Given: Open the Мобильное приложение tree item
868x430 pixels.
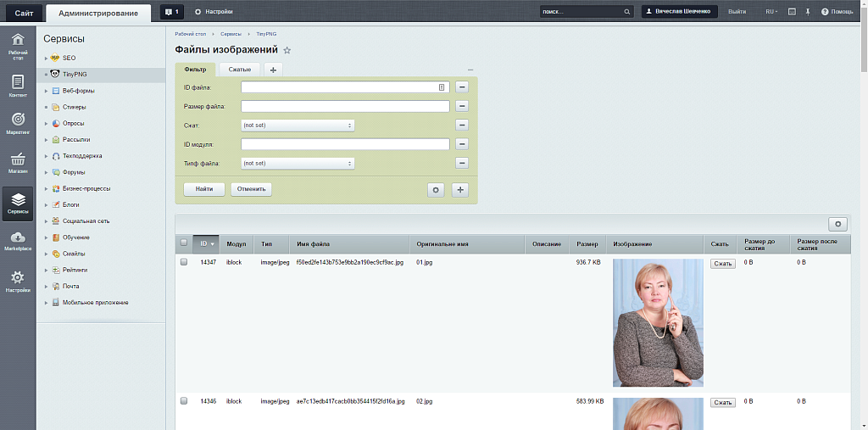Looking at the screenshot, I should click(x=95, y=303).
